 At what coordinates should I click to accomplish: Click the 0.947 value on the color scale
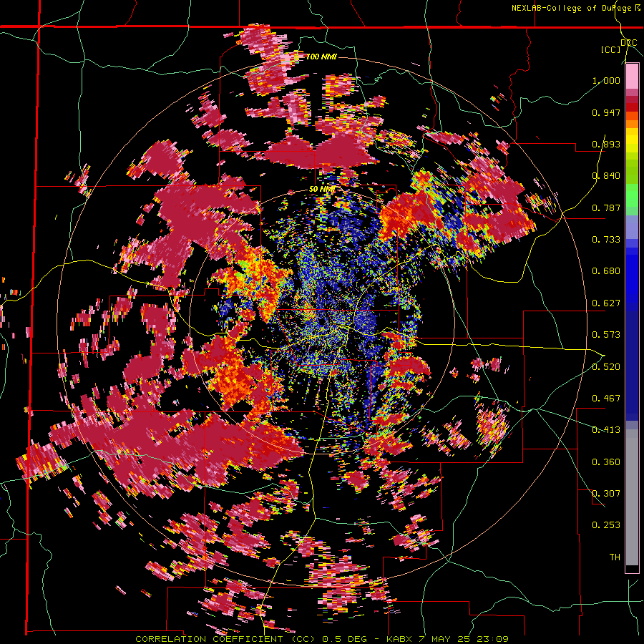click(606, 112)
